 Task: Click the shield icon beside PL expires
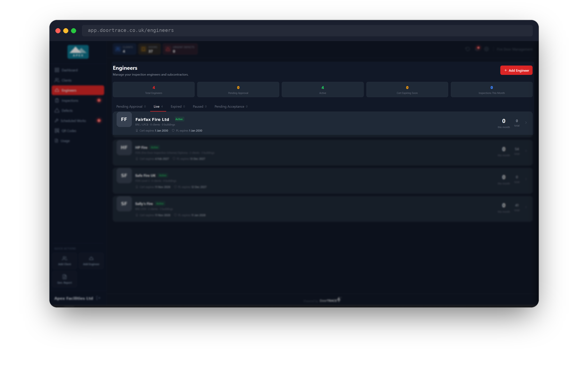click(173, 131)
